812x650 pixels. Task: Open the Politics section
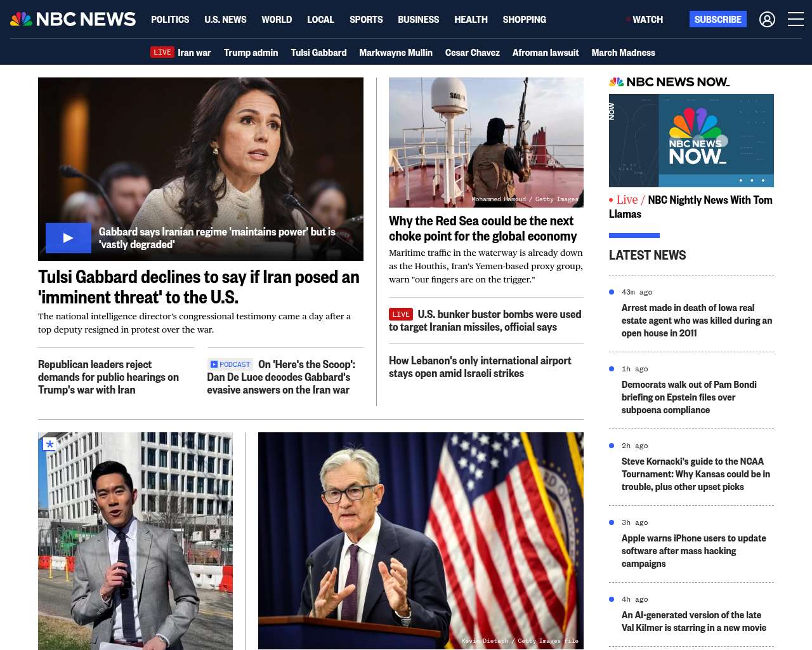tap(170, 20)
